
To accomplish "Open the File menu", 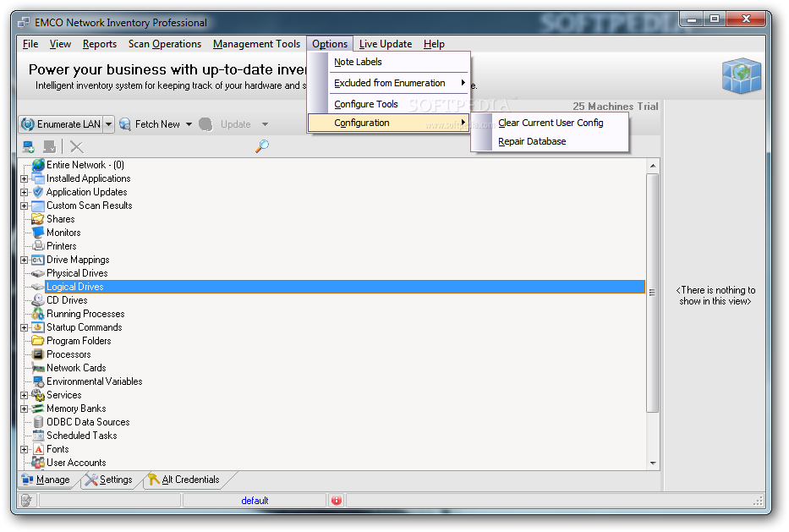I will 30,44.
